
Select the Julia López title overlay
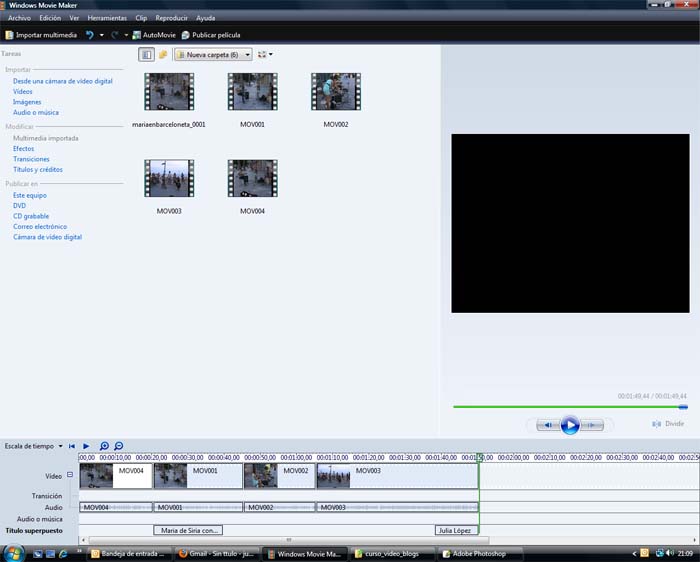pyautogui.click(x=456, y=530)
